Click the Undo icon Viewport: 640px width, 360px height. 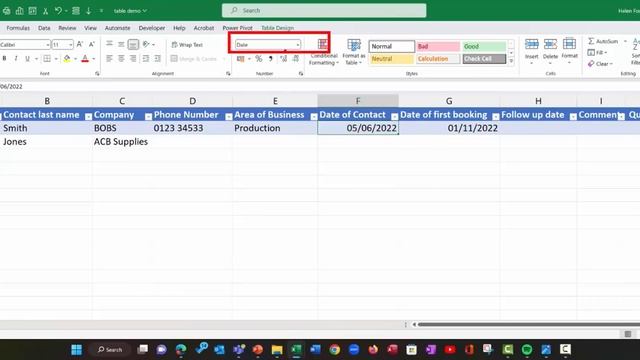(58, 11)
